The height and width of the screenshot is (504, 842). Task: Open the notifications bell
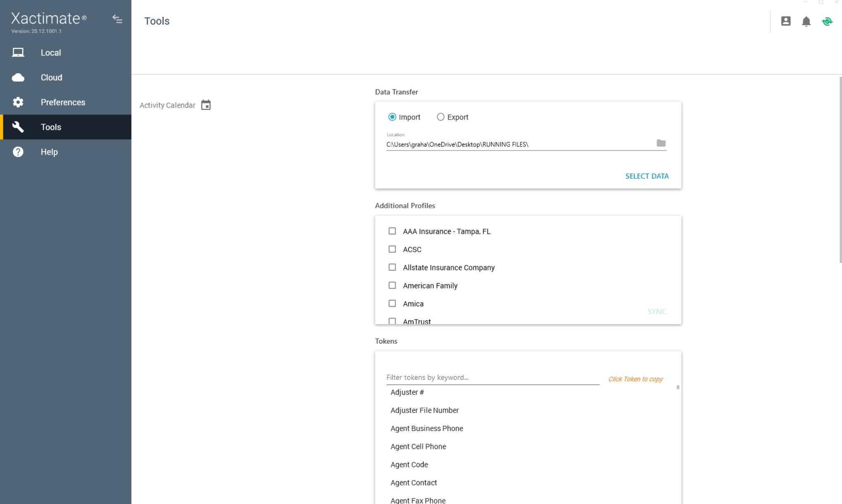(806, 21)
